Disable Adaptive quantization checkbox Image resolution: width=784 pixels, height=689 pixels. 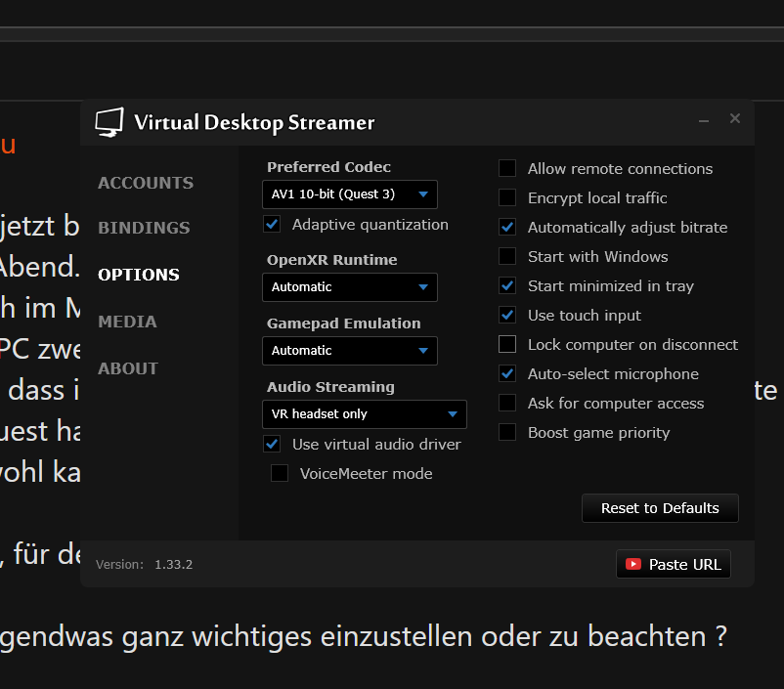(272, 224)
